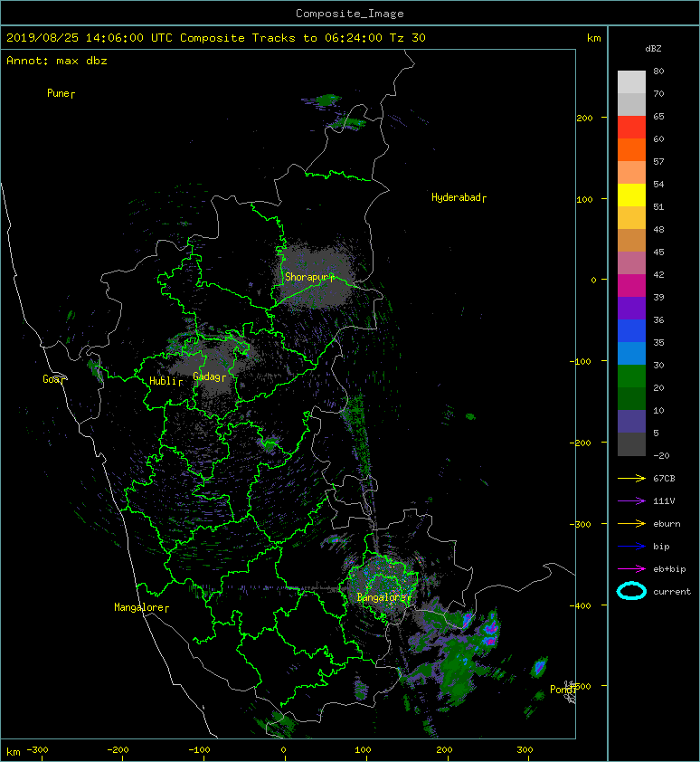
Task: Click the 'current' legend text
Action: point(672,592)
